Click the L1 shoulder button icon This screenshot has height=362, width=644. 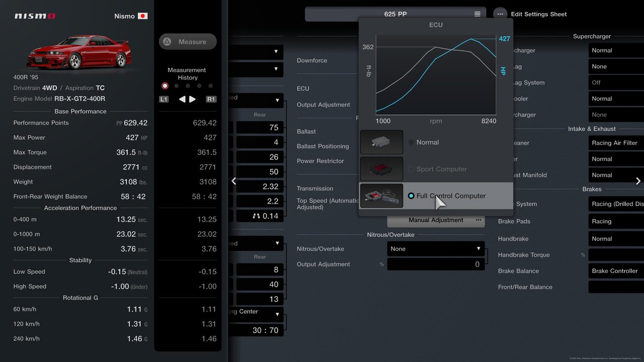click(x=164, y=100)
